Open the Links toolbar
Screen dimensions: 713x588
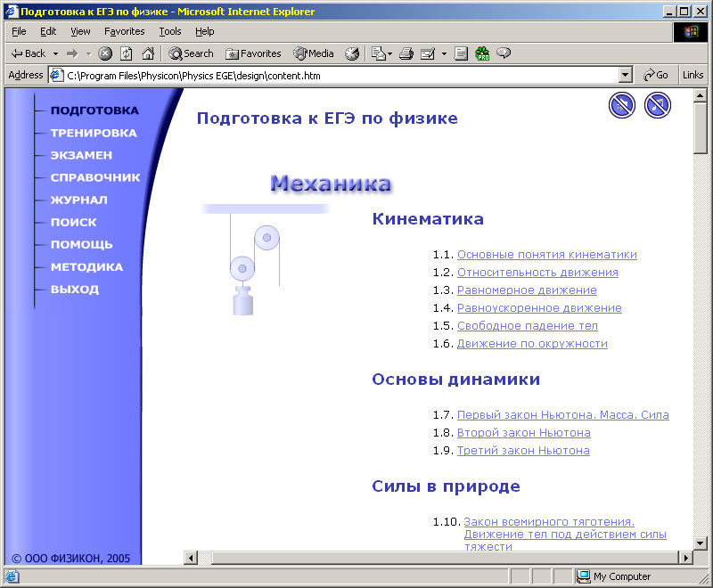pos(693,75)
